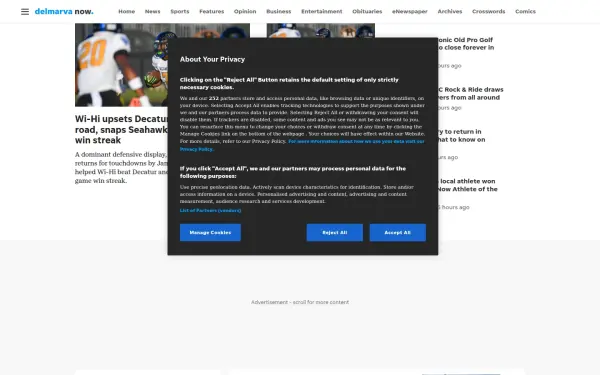Click the football player number 20 photo
Viewport: 600px width, 375px height.
tap(121, 65)
